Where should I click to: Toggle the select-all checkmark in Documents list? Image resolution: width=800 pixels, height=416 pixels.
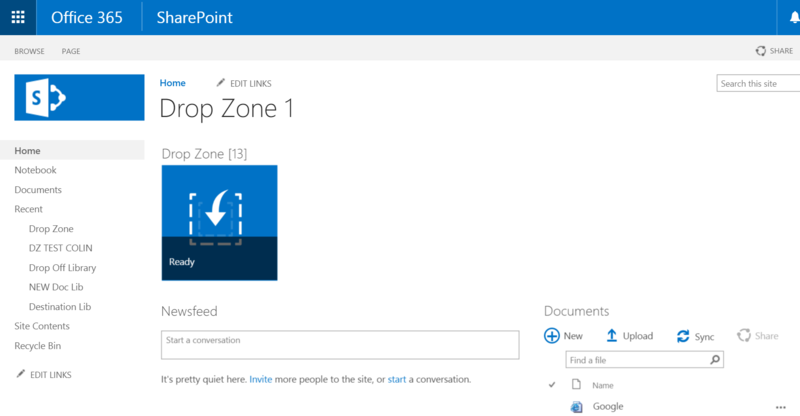pos(552,384)
